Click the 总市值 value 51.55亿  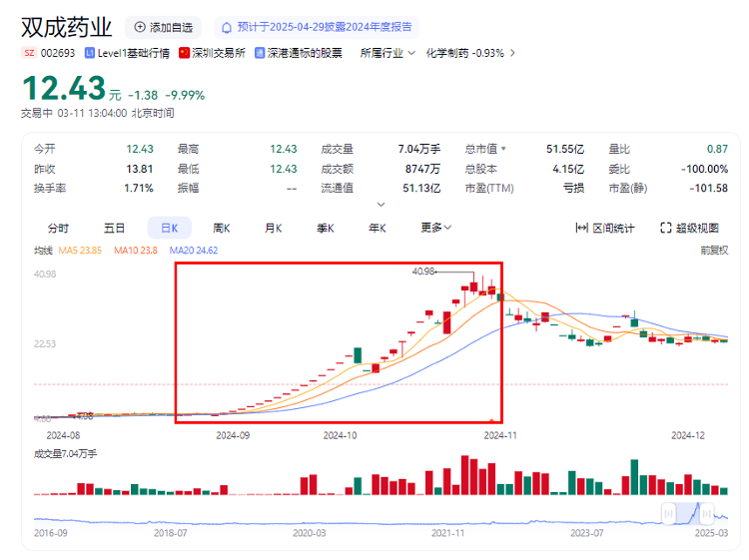click(x=565, y=149)
